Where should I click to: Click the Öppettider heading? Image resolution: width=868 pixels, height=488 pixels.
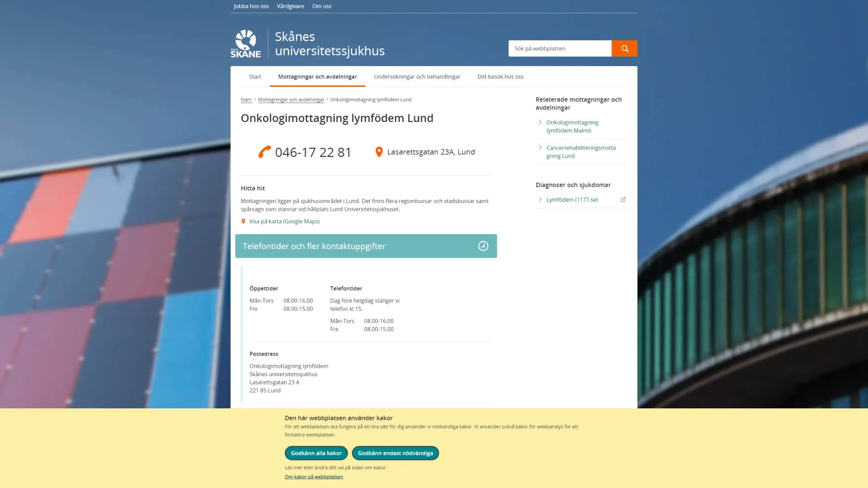pyautogui.click(x=264, y=288)
